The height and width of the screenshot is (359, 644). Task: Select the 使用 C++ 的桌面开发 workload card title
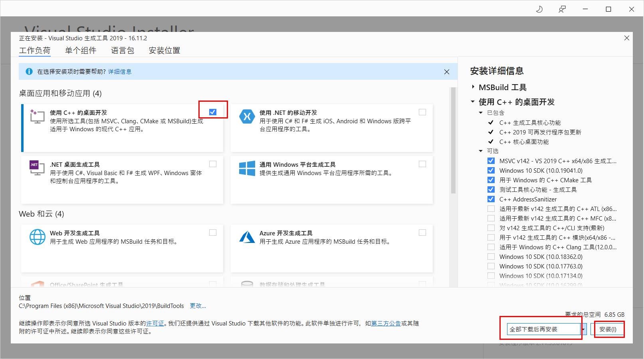78,112
